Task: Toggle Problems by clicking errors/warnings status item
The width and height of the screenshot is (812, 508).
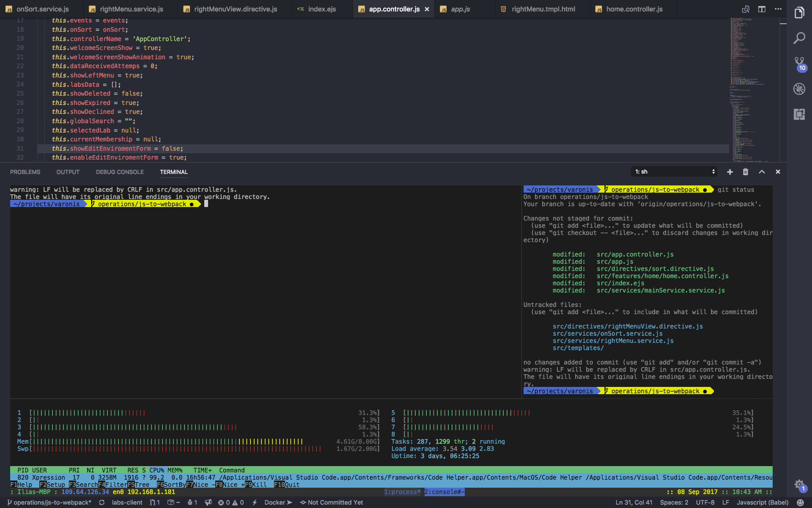Action: (231, 502)
